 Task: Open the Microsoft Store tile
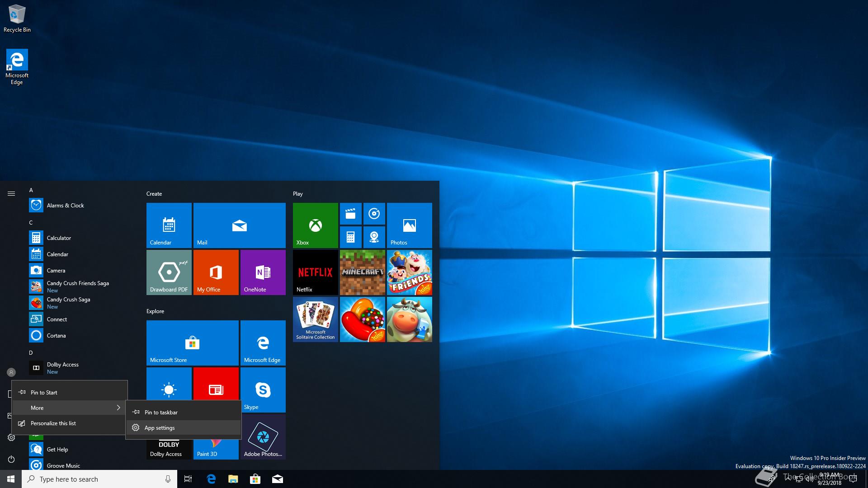coord(192,343)
